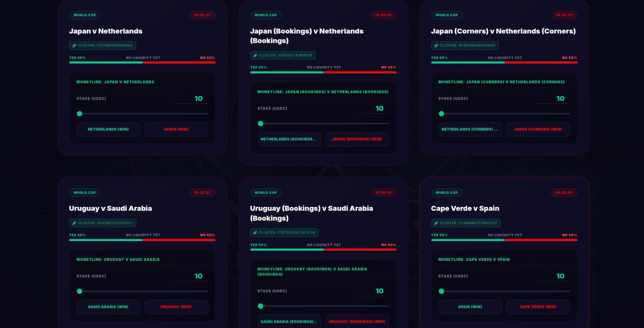Edit the stake amount for Japan (Bookings) market
This screenshot has height=328, width=644.
tap(372, 108)
